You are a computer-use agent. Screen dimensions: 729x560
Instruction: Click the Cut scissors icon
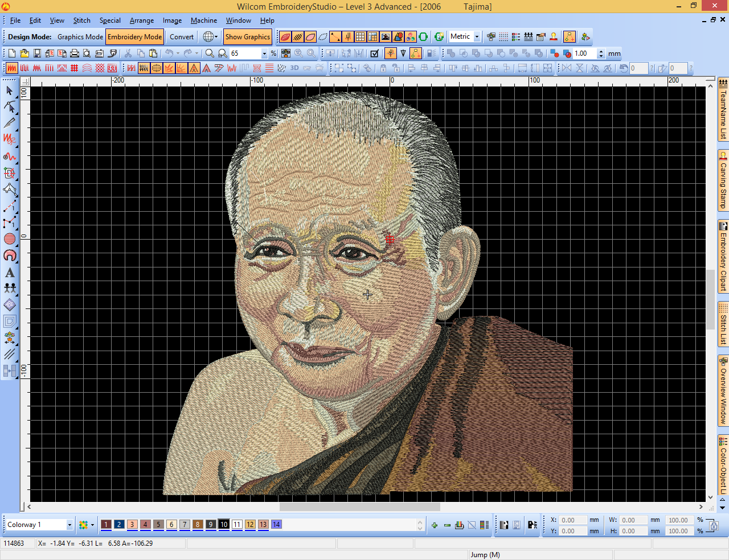[128, 53]
